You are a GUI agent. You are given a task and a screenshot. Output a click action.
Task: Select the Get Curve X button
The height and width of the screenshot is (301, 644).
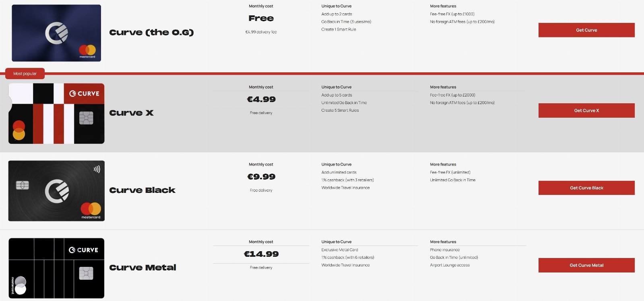(x=586, y=111)
